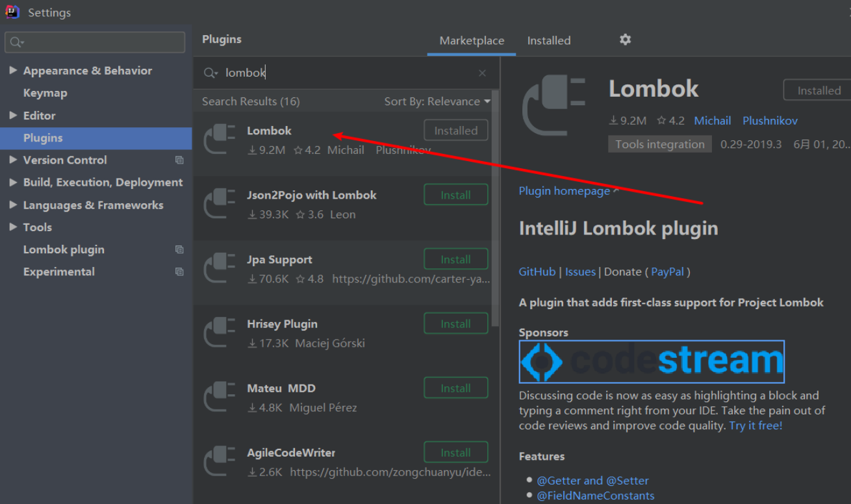The image size is (851, 504).
Task: Switch to the Installed tab
Action: click(548, 40)
